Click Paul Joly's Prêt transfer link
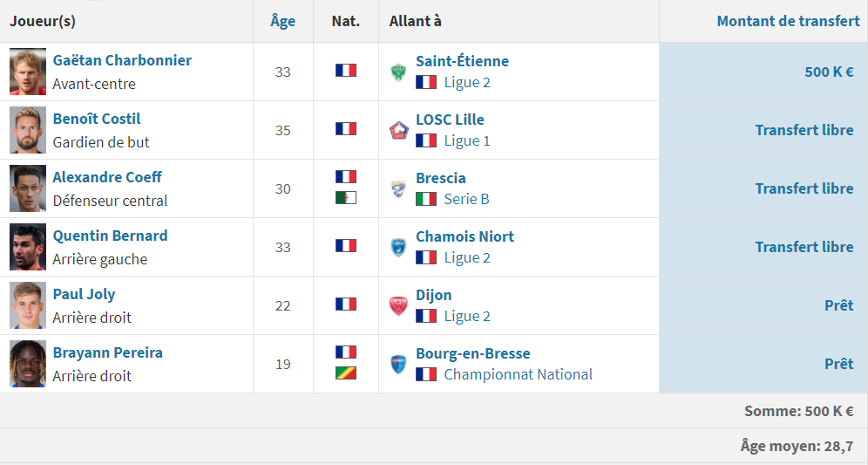This screenshot has width=868, height=465. tap(839, 305)
